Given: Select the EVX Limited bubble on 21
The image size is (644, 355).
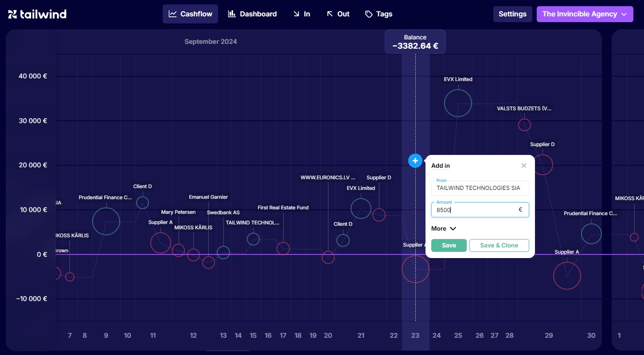Looking at the screenshot, I should pos(361,208).
